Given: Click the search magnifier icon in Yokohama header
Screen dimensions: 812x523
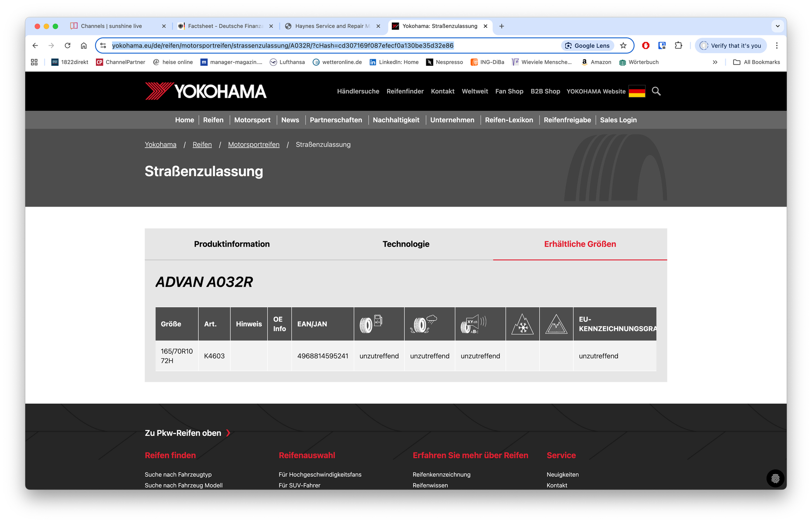Looking at the screenshot, I should pos(656,91).
